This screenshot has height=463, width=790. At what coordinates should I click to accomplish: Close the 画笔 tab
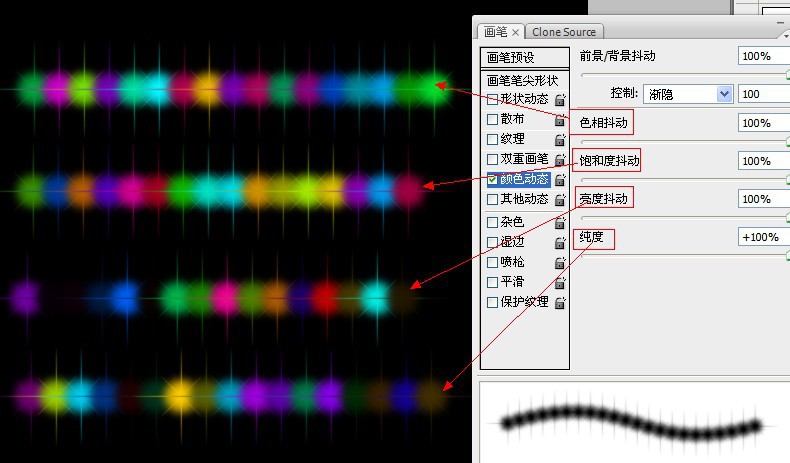[515, 33]
